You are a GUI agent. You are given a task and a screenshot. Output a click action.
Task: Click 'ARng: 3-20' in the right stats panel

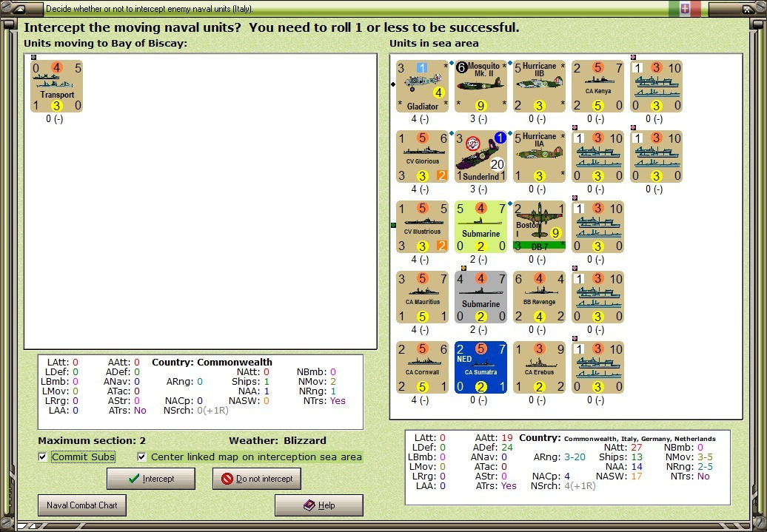tap(559, 457)
